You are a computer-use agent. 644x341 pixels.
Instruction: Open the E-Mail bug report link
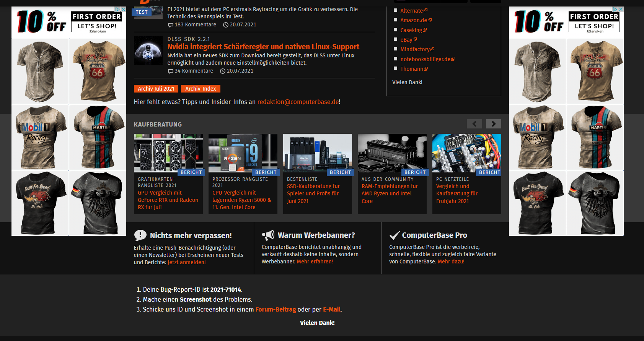point(332,309)
